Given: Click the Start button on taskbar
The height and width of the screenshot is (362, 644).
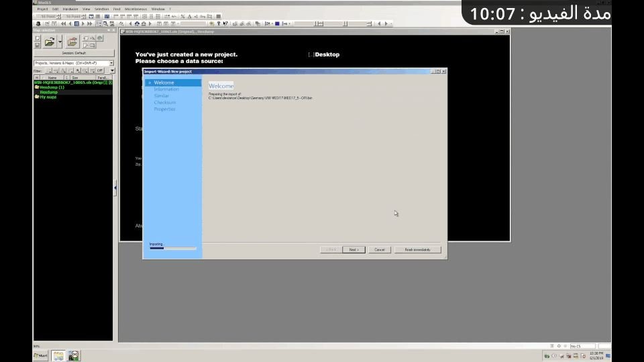Looking at the screenshot, I should [41, 355].
